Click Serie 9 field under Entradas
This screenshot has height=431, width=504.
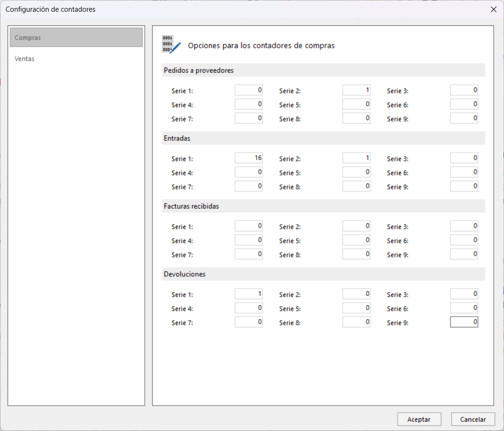click(464, 186)
